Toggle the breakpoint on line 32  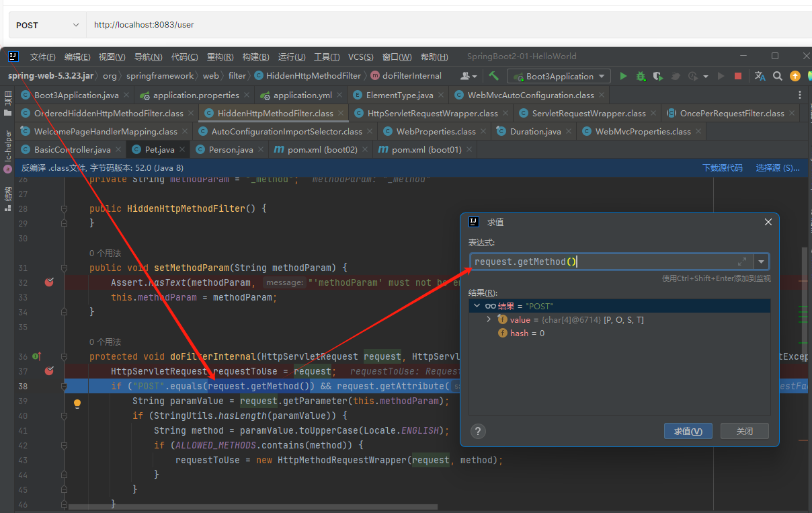(48, 282)
